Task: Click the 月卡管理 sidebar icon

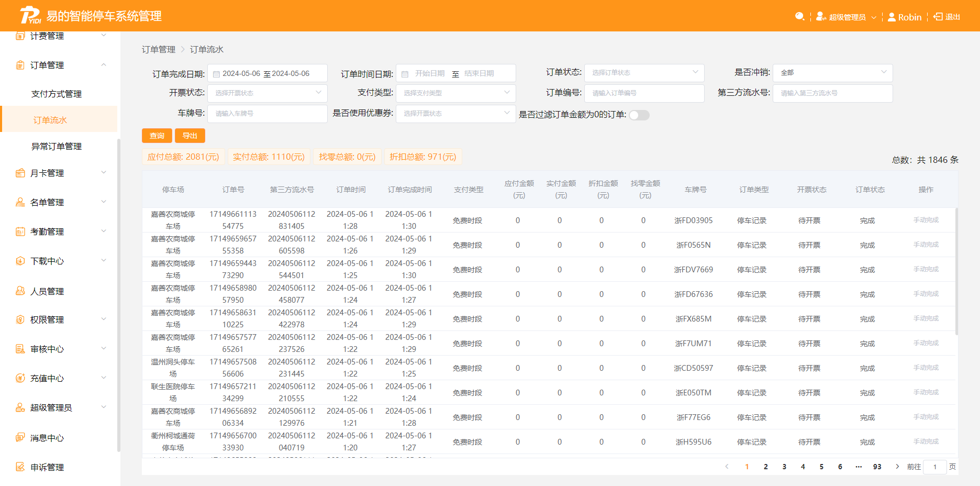Action: coord(20,173)
